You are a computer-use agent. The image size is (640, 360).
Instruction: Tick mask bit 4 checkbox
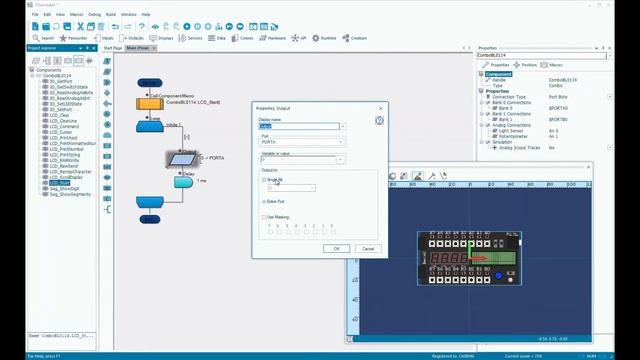(297, 232)
